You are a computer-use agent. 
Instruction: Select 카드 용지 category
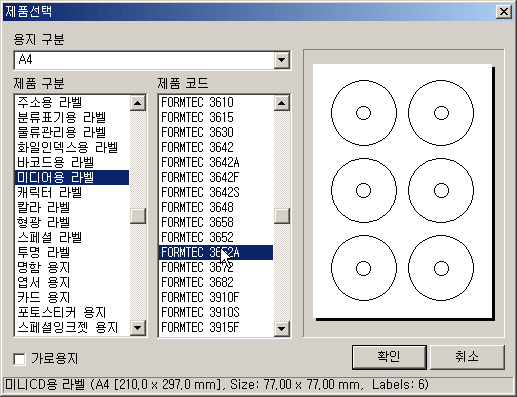coord(72,297)
